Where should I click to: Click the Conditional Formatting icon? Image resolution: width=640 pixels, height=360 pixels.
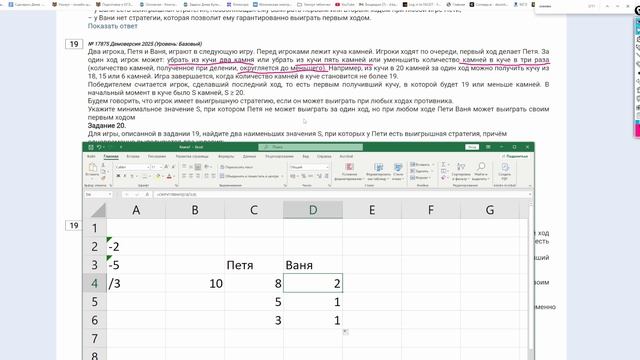349,167
